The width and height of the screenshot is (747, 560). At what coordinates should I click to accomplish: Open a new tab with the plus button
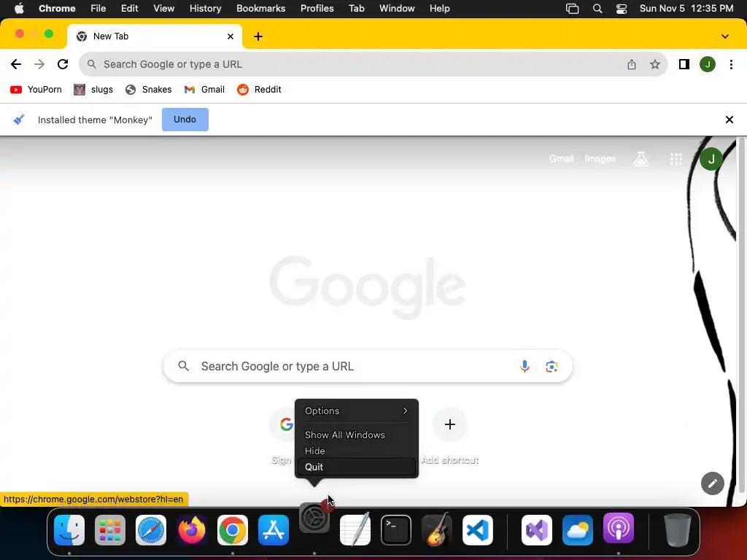tap(258, 36)
